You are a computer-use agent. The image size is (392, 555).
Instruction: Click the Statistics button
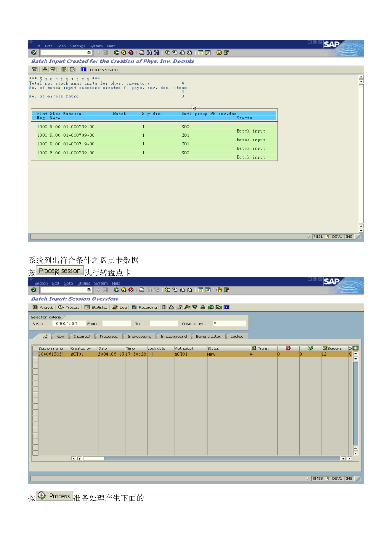pos(96,307)
